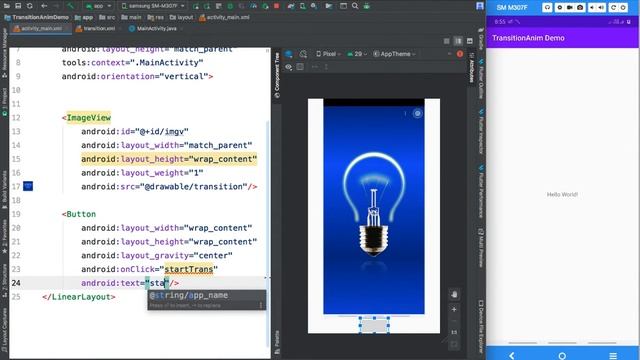Zoom in with the plus icon in design view

(x=454, y=309)
